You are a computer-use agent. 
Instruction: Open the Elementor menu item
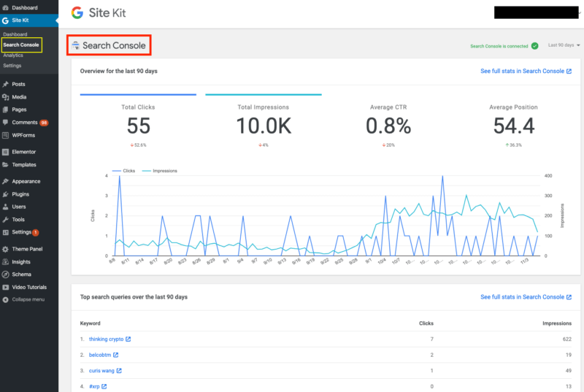pos(24,152)
